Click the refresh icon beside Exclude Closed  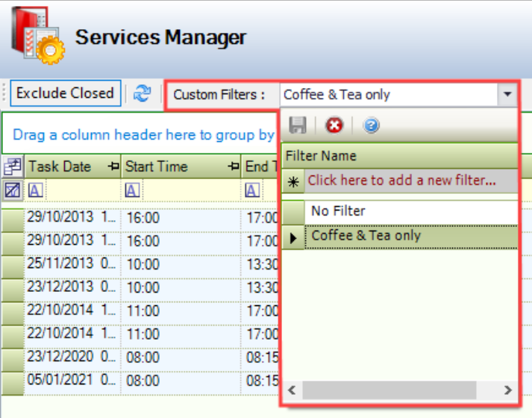142,93
